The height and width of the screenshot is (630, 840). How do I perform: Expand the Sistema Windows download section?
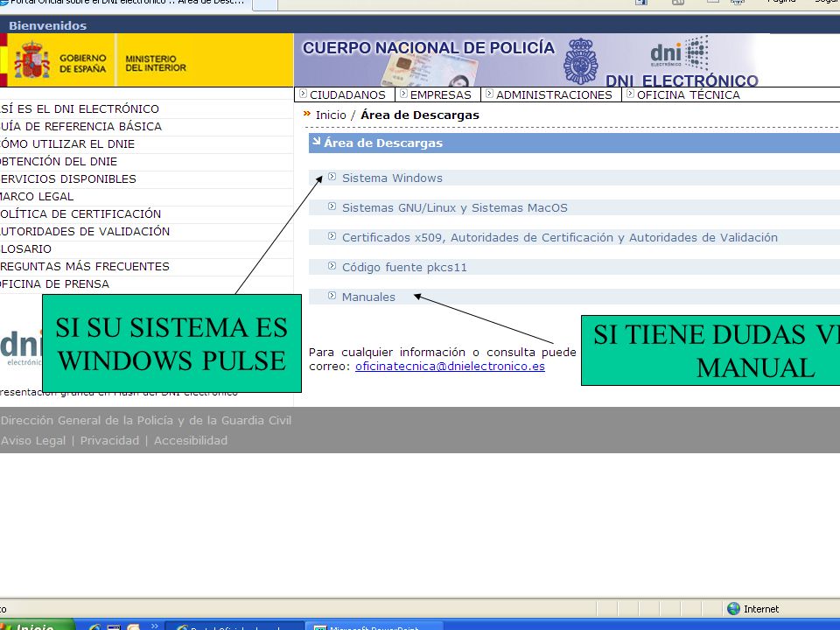[x=392, y=178]
